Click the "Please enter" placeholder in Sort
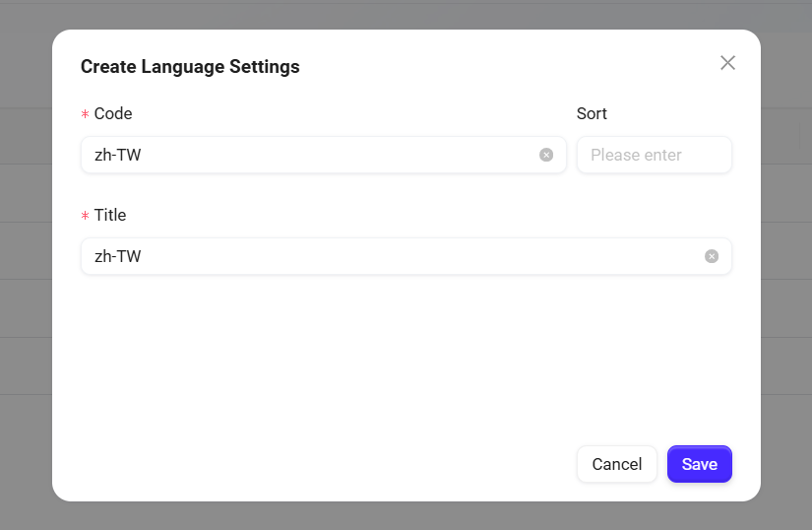The width and height of the screenshot is (812, 530). [x=636, y=155]
